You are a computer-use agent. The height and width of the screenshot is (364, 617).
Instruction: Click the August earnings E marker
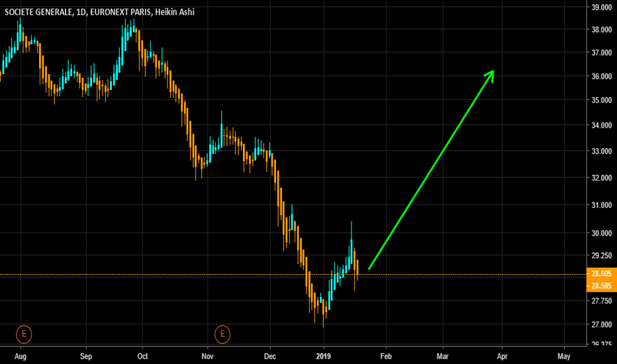pyautogui.click(x=24, y=334)
